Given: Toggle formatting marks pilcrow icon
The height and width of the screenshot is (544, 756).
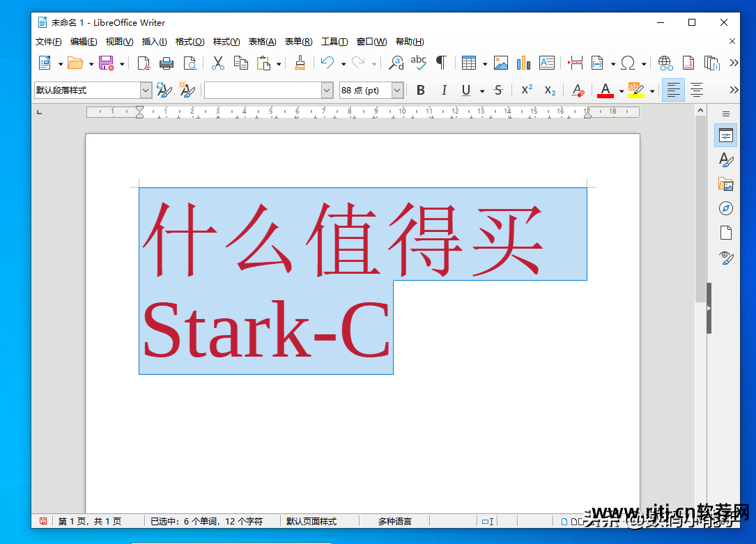Looking at the screenshot, I should click(441, 63).
